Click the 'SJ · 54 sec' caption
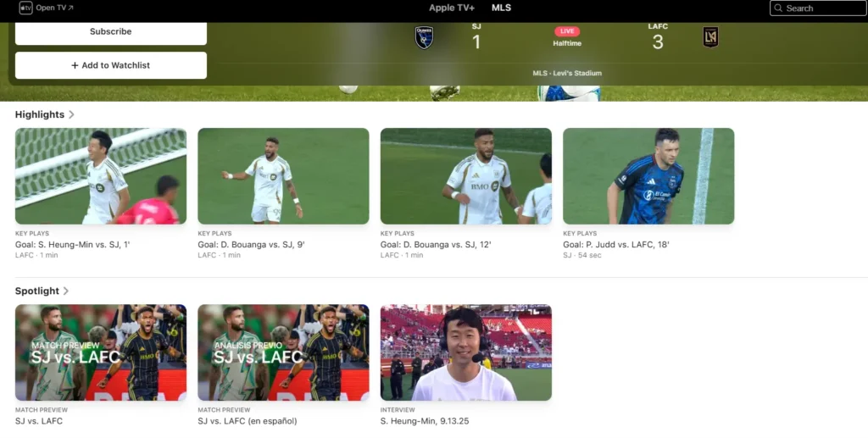The image size is (868, 438). click(x=582, y=255)
